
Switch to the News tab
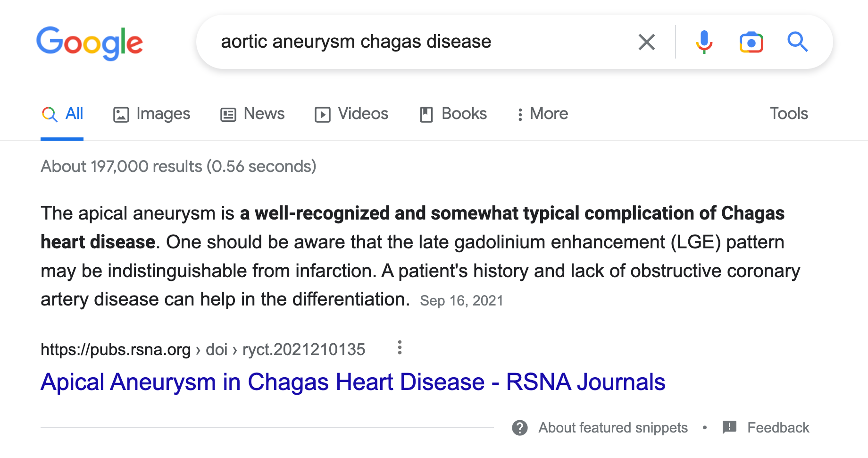coord(253,114)
